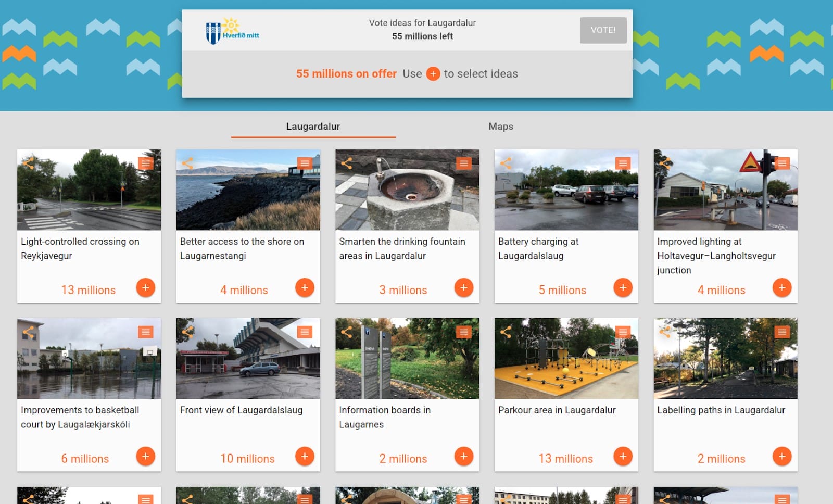Share the Battery charging at Laugardalslaug idea
833x504 pixels.
506,163
